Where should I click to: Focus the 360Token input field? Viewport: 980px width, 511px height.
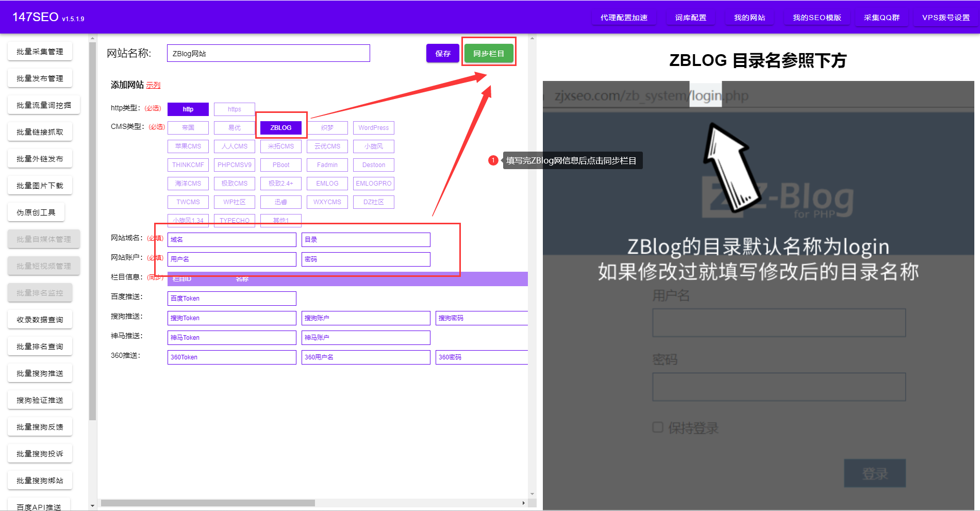[x=232, y=357]
